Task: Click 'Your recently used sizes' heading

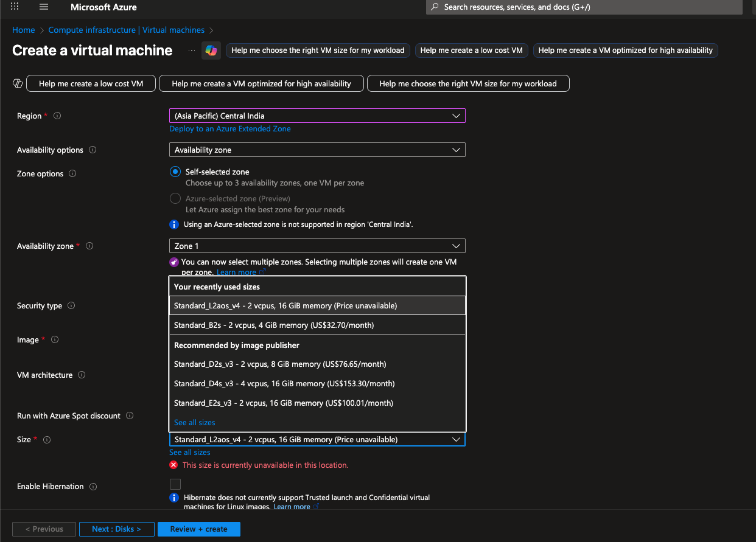Action: (217, 287)
